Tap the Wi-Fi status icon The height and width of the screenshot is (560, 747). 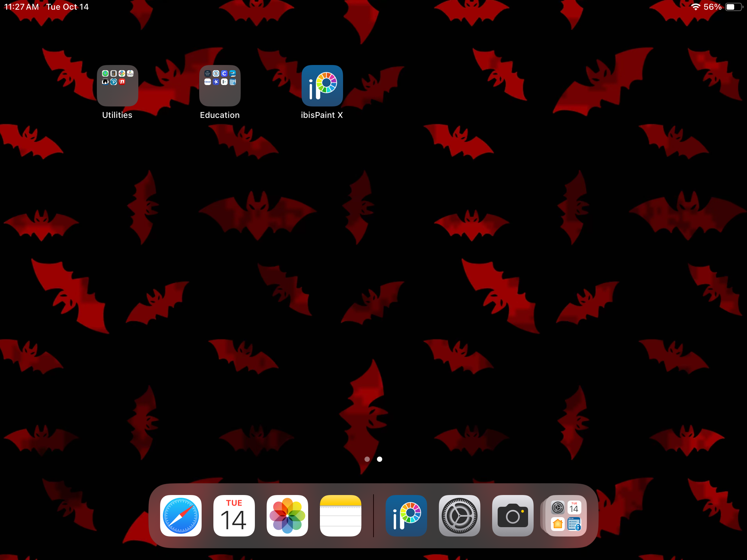coord(695,7)
